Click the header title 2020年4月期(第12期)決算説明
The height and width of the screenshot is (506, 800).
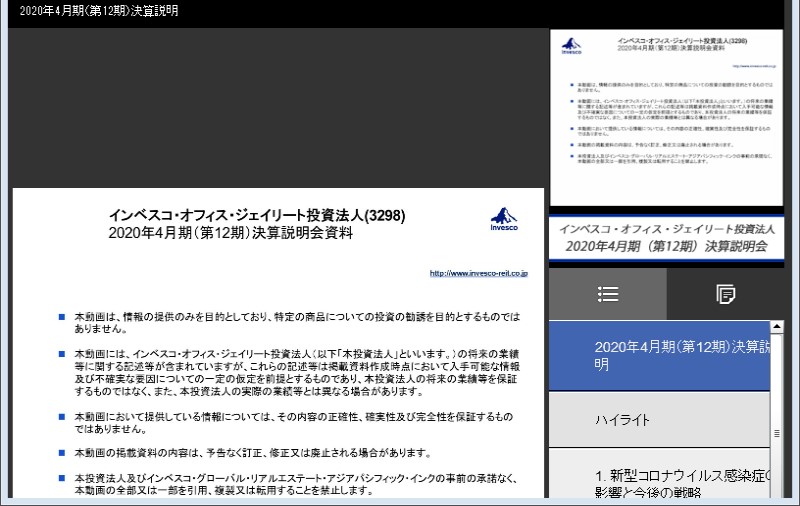point(99,11)
